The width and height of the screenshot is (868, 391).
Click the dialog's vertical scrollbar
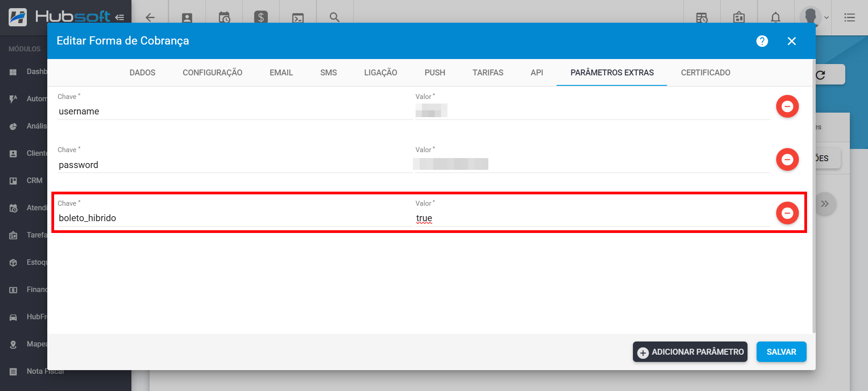(x=813, y=196)
